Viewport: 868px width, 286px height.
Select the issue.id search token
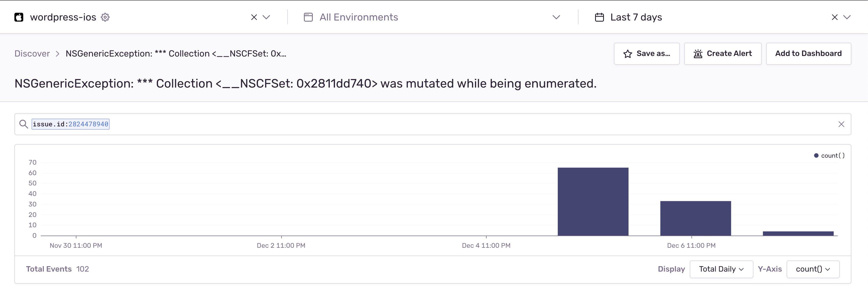coord(70,124)
